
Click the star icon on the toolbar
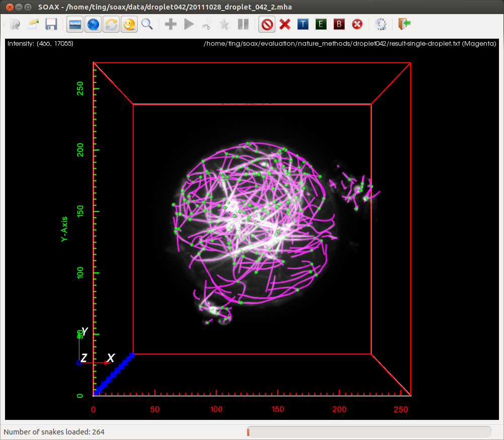click(x=225, y=24)
